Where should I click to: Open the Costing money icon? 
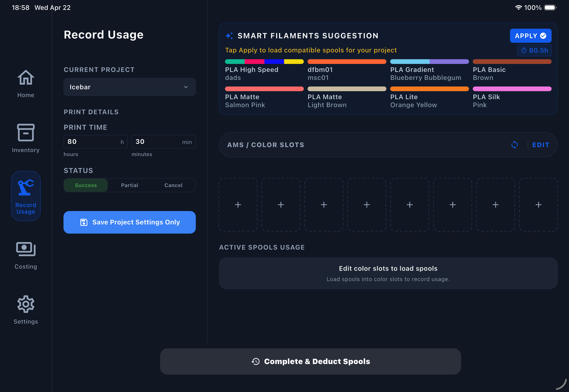tap(26, 249)
